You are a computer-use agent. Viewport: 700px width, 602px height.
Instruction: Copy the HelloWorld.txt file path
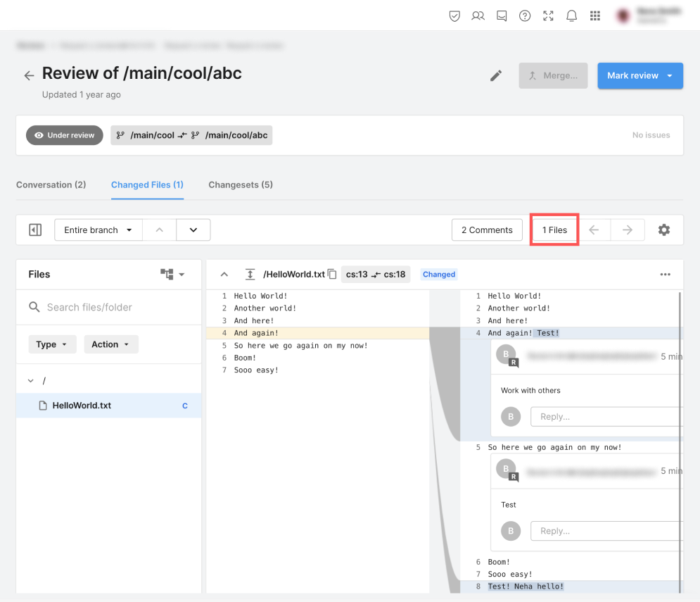coord(332,275)
